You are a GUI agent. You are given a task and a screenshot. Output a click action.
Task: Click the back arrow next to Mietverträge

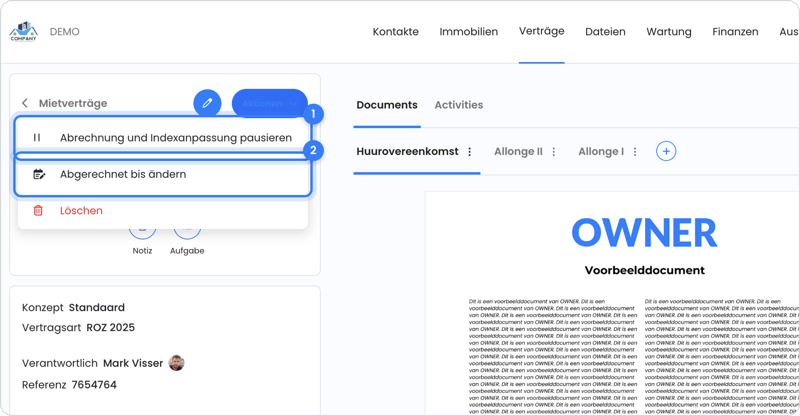[x=24, y=103]
